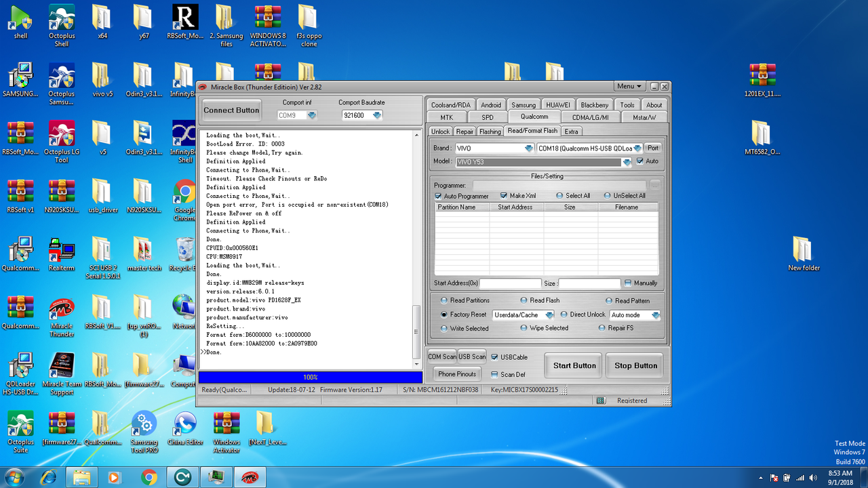Open the Realterm desktop shortcut
This screenshot has height=488, width=868.
click(x=62, y=254)
